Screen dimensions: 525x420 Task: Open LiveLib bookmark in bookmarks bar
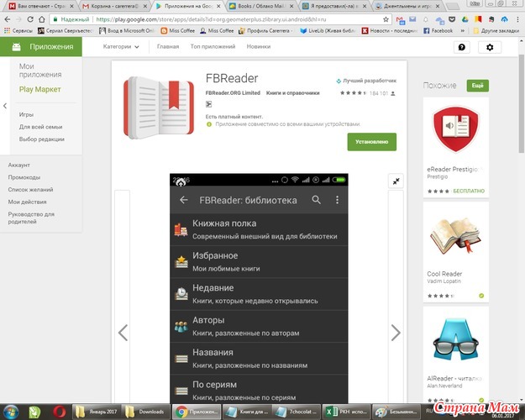click(x=328, y=31)
